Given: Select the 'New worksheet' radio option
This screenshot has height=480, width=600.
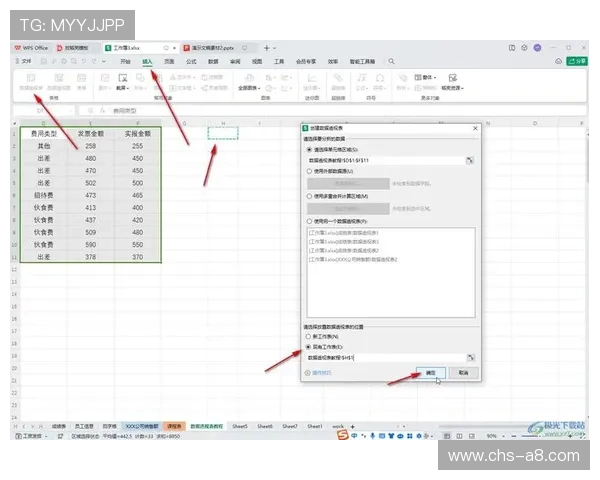Looking at the screenshot, I should tap(310, 337).
